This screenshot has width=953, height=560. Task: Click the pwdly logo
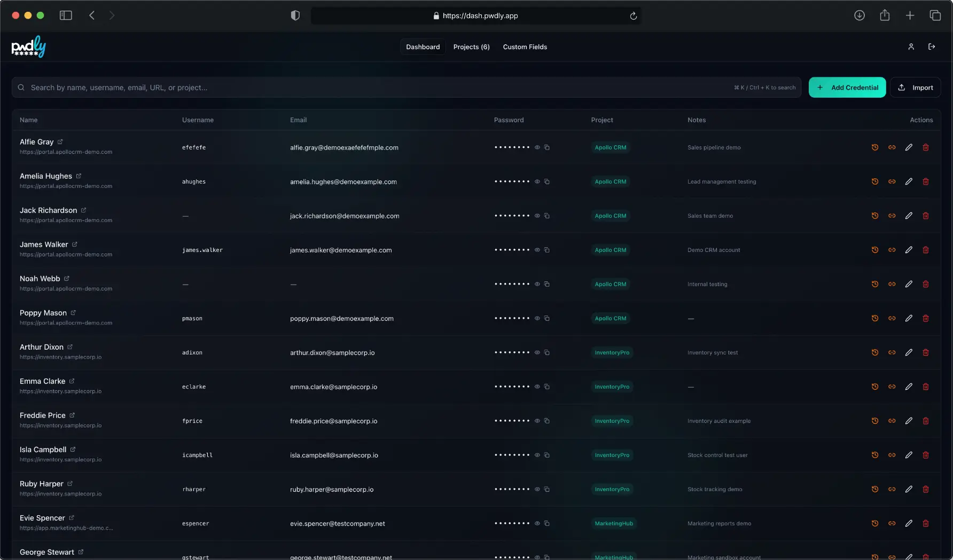pos(29,47)
